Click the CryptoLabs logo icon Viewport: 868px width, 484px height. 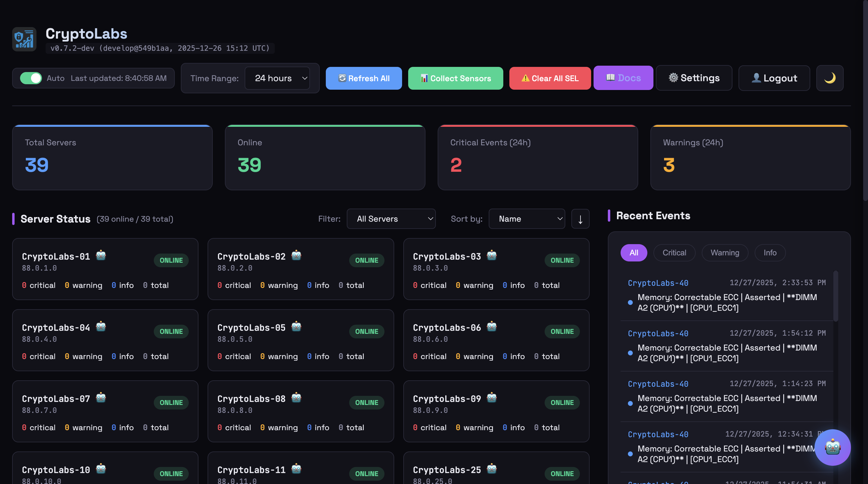tap(24, 39)
